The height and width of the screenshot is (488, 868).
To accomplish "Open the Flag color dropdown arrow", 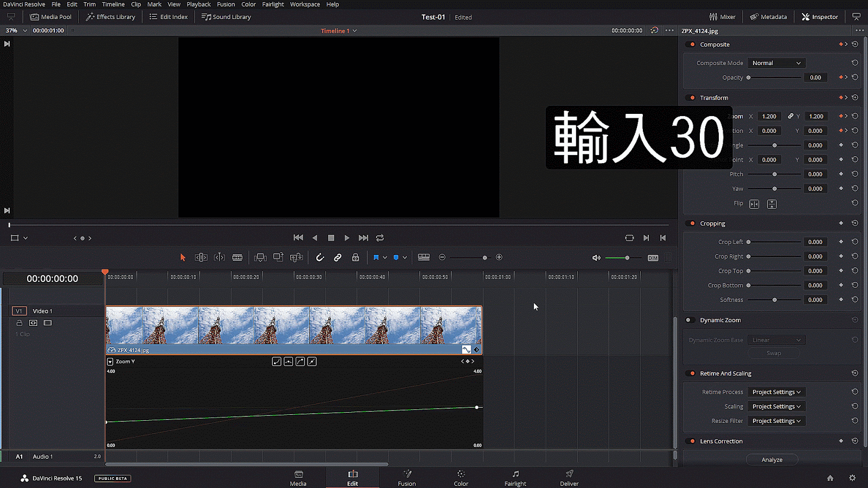I will tap(385, 258).
